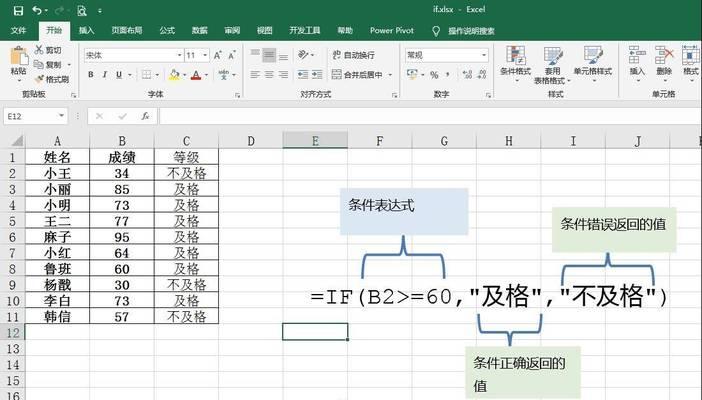Viewport: 702px width, 400px height.
Task: Click the Select All corner triangle
Action: pyautogui.click(x=17, y=141)
